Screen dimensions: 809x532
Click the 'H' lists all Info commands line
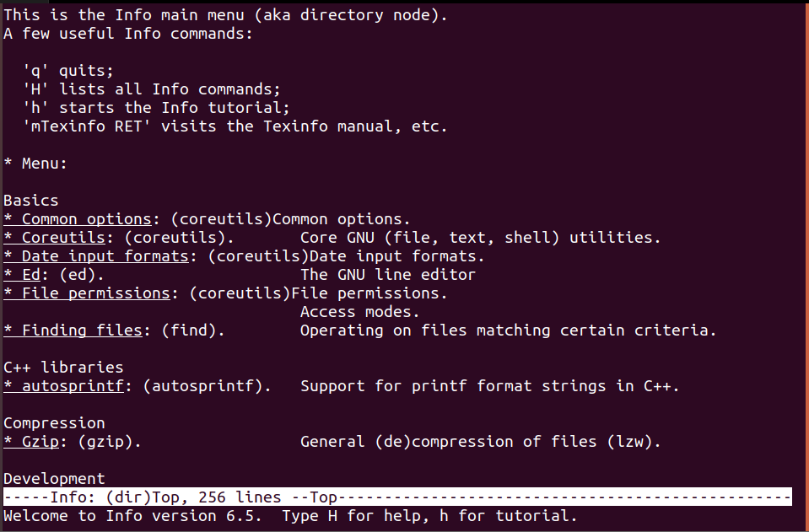[x=152, y=89]
